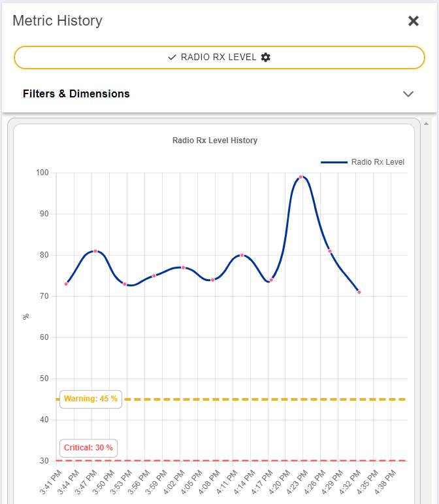This screenshot has height=504, width=439.
Task: Click the data point at 4:11 PM
Action: point(242,255)
